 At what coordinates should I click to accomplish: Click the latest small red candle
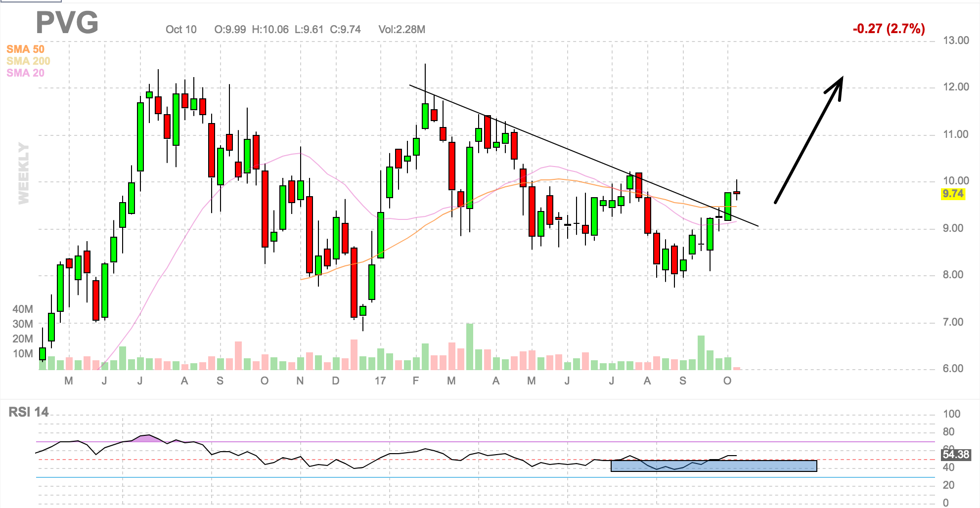(737, 192)
